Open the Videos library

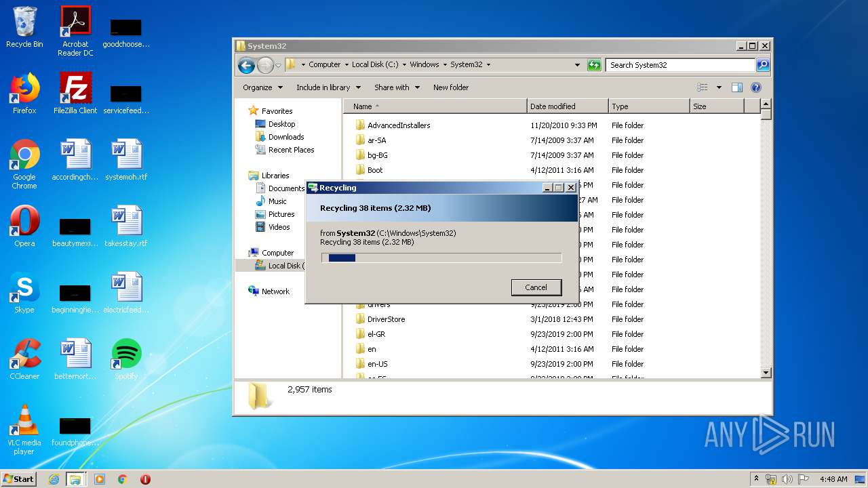tap(279, 227)
